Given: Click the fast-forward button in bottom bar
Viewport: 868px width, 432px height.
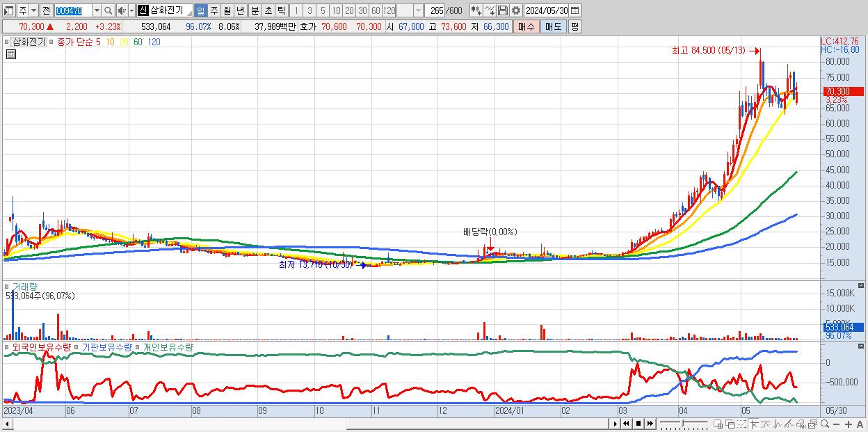Looking at the screenshot, I should coord(650,424).
